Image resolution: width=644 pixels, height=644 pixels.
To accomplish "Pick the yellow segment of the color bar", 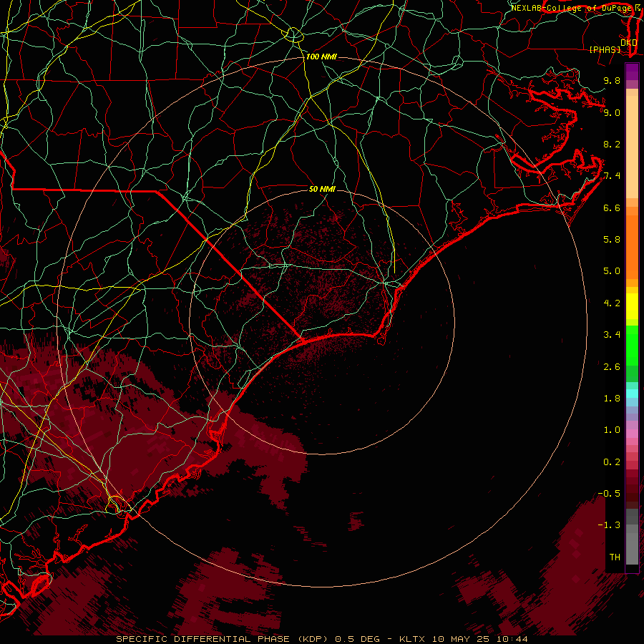I will (632, 306).
